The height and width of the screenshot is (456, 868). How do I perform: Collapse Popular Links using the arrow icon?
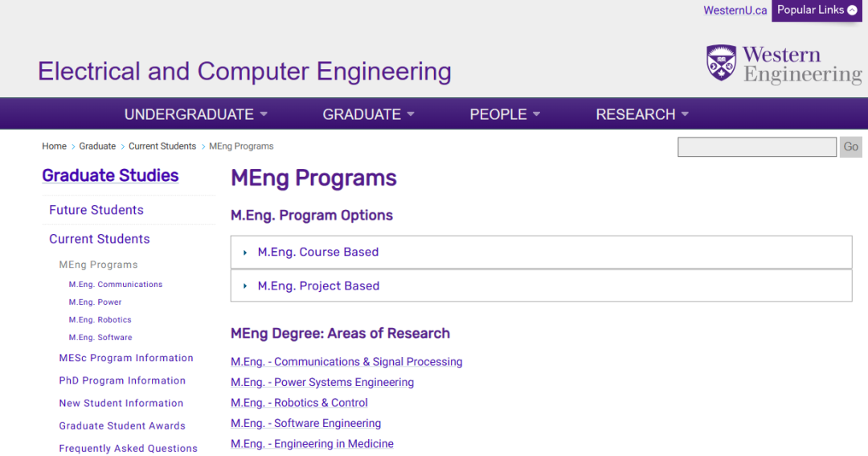click(852, 10)
